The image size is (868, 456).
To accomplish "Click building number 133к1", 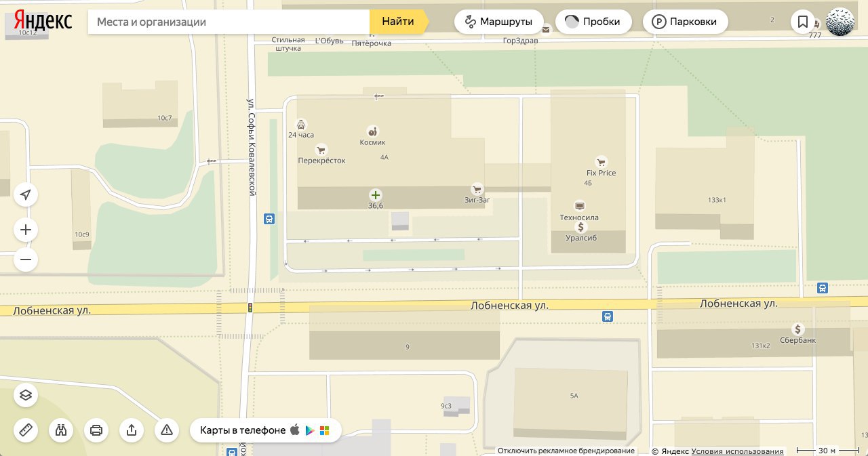I will [x=717, y=200].
